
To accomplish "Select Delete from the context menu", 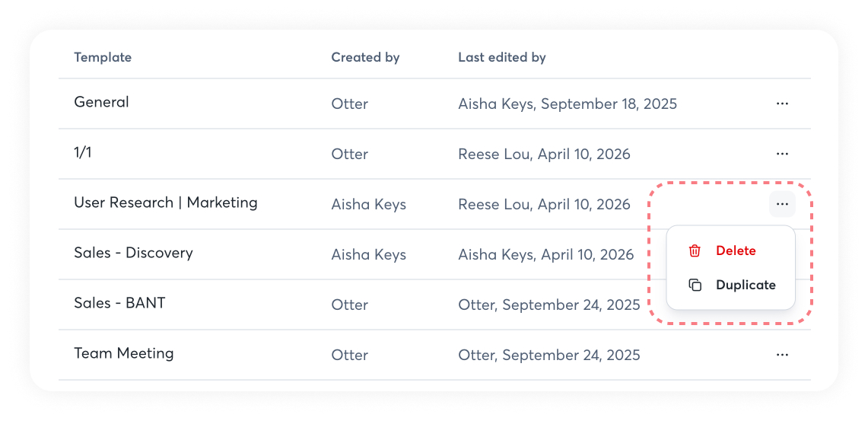I will 735,250.
